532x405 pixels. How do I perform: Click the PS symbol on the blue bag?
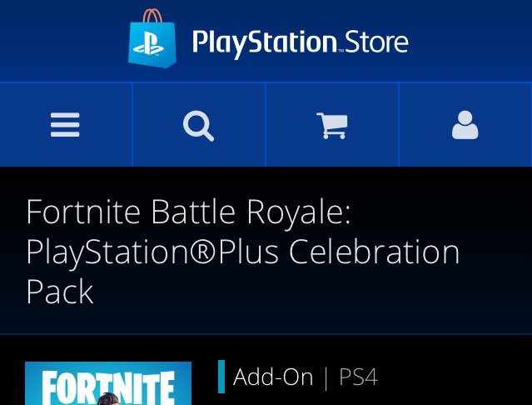point(148,43)
